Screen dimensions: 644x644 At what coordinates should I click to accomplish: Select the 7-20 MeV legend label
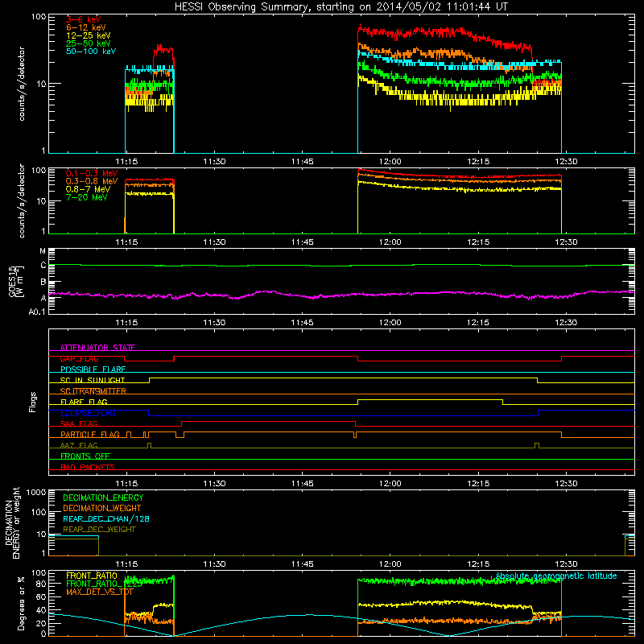(86, 197)
